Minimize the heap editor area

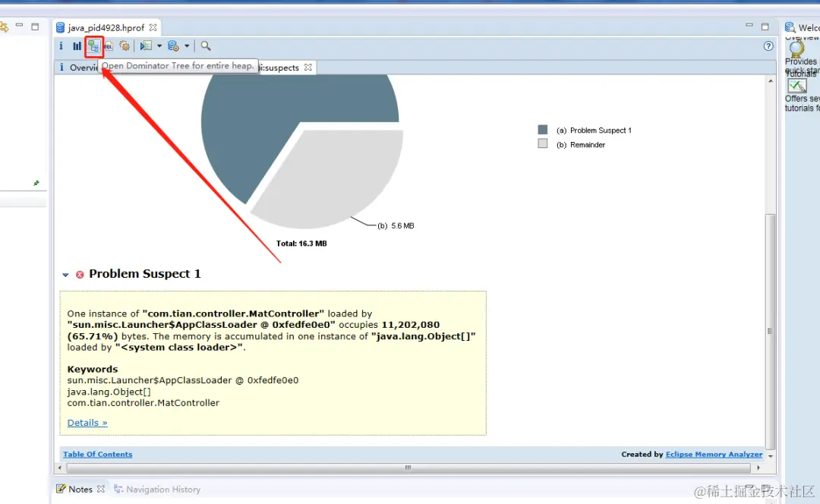pyautogui.click(x=749, y=26)
